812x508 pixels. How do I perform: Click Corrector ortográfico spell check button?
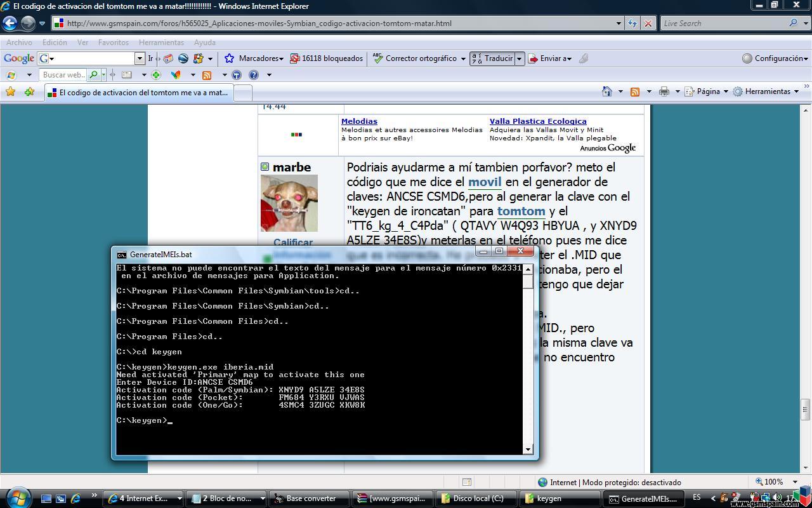point(415,58)
